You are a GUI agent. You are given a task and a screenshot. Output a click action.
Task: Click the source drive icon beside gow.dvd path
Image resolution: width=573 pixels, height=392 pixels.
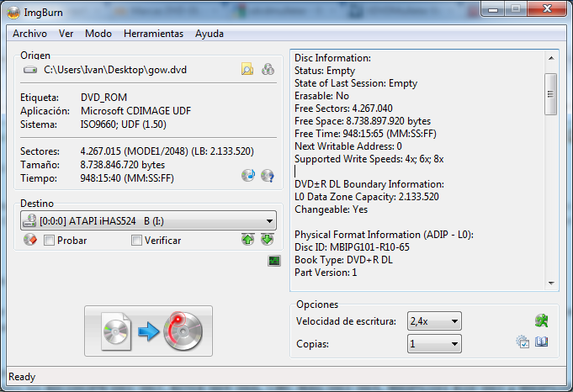tap(30, 70)
